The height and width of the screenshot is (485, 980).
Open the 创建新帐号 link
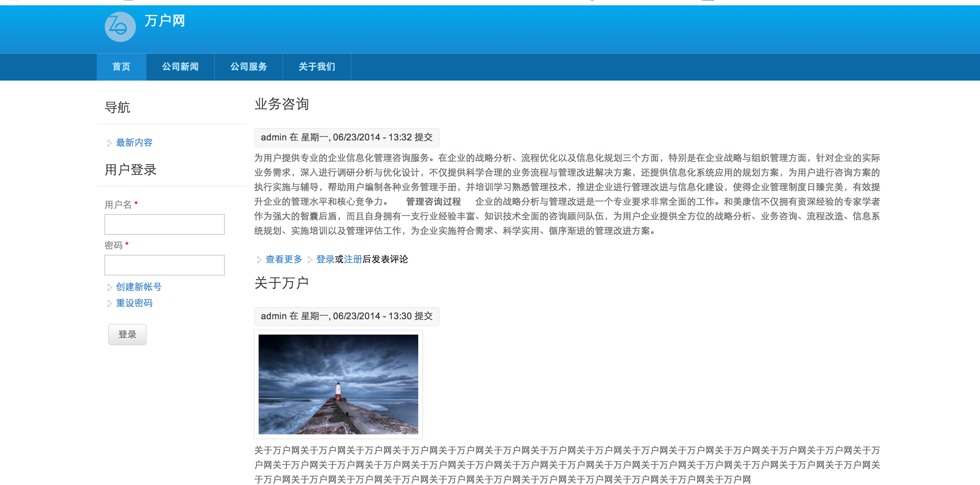click(x=139, y=287)
